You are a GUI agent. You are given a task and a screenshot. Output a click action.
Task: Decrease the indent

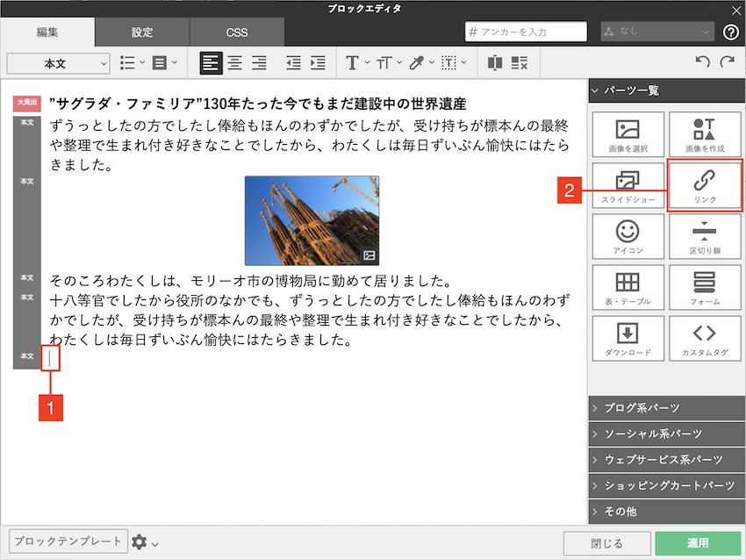pos(293,63)
